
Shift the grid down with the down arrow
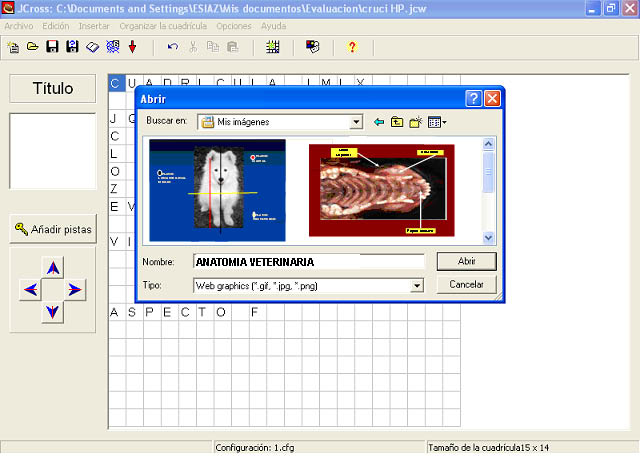point(53,312)
